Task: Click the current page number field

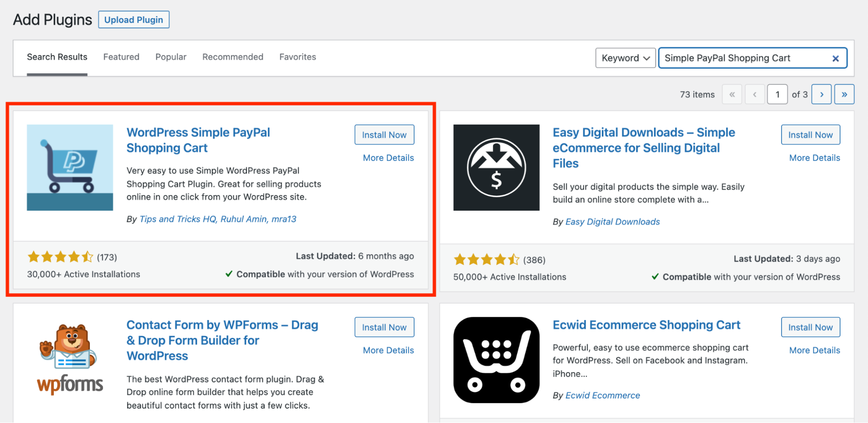Action: coord(777,94)
